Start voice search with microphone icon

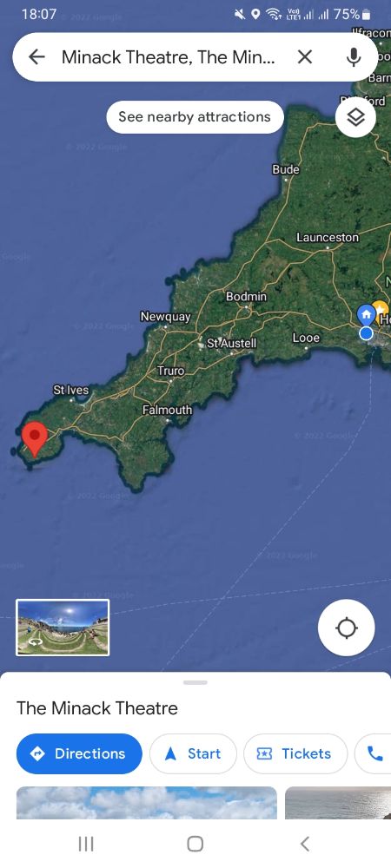(x=354, y=56)
